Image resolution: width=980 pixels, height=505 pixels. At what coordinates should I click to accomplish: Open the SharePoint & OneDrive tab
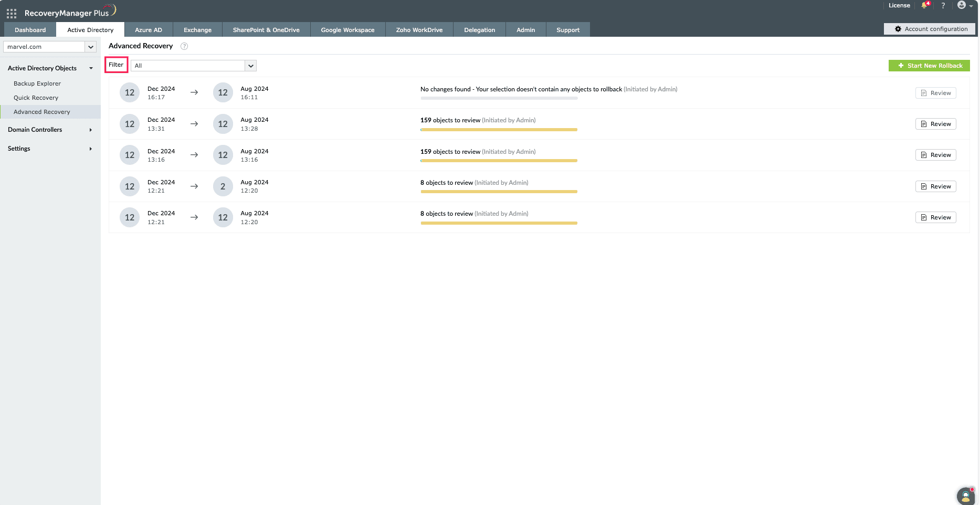click(266, 30)
